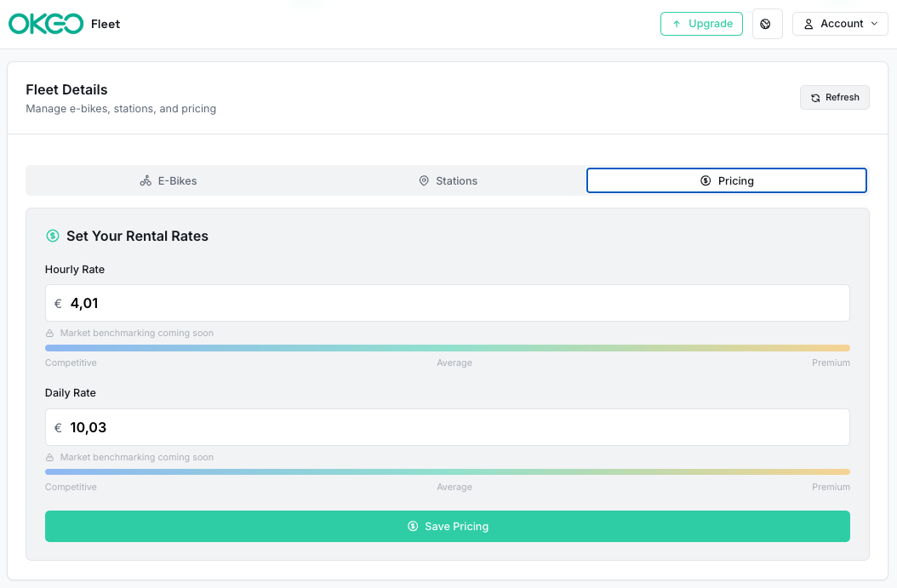Click the location pin icon on Stations tab

(x=424, y=181)
